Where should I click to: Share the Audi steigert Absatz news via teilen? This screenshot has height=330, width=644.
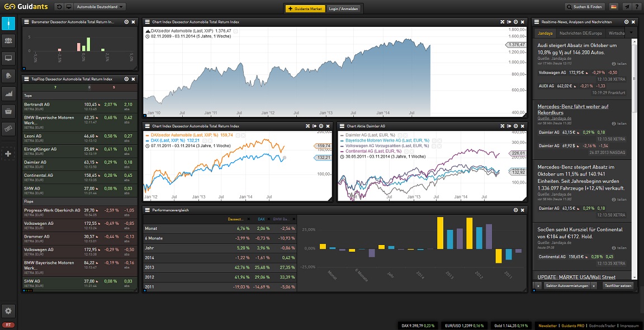[619, 64]
